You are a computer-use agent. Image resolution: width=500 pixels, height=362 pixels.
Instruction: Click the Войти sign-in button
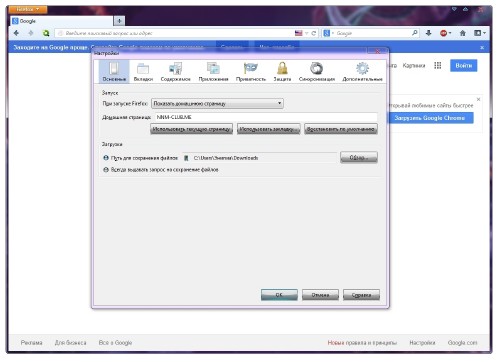[463, 65]
